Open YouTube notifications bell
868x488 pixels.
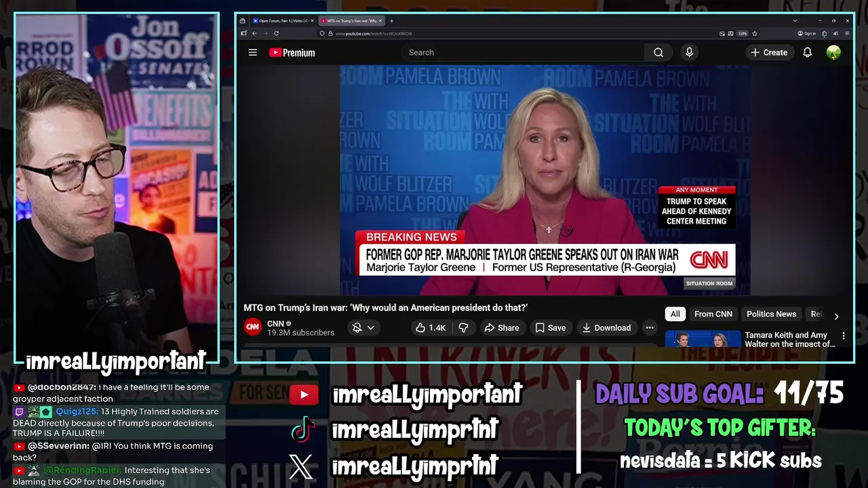pos(807,52)
